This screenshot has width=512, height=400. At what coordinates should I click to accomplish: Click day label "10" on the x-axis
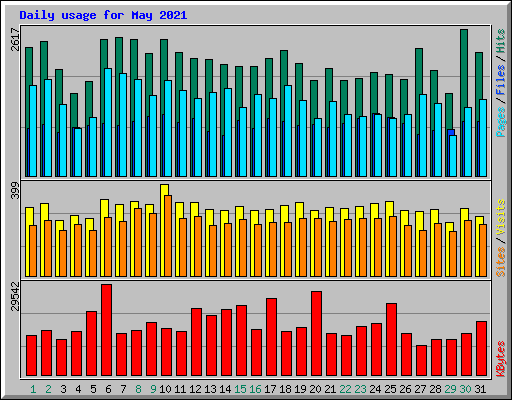(165, 389)
